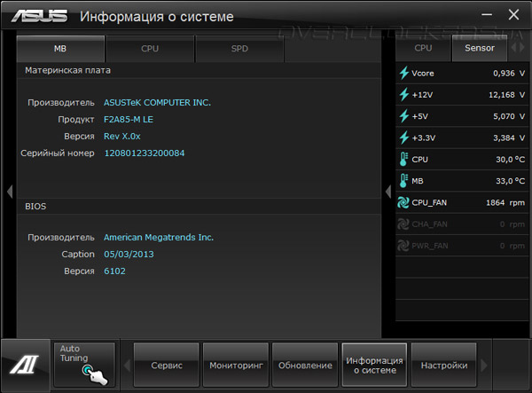
Task: Click +5V reading 5,070 V
Action: coord(509,116)
